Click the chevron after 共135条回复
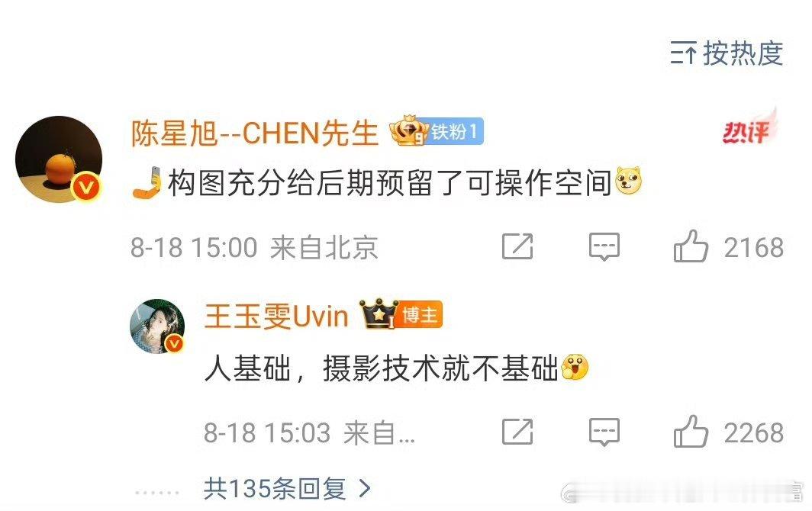 pyautogui.click(x=365, y=488)
